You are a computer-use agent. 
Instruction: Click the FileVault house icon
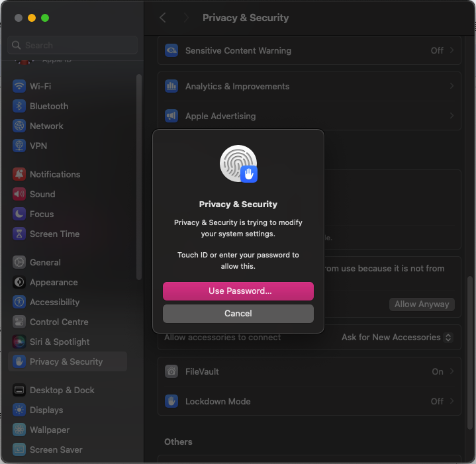pyautogui.click(x=171, y=371)
